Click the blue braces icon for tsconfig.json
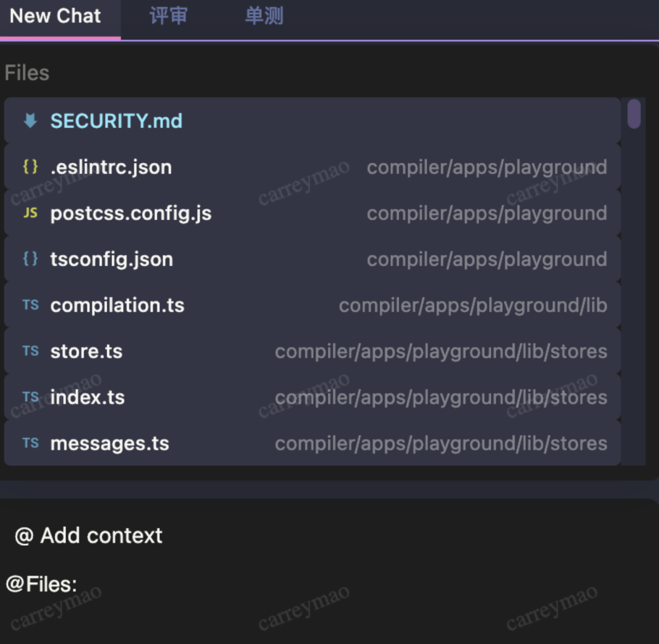The width and height of the screenshot is (659, 644). (31, 259)
